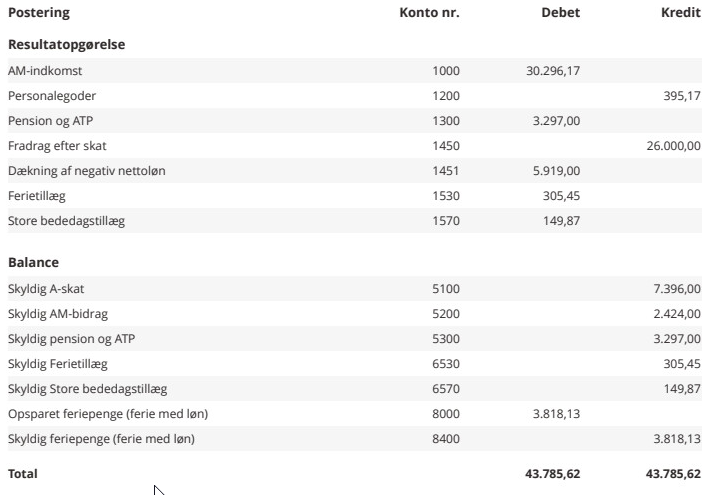Click the Debet column header

[560, 13]
